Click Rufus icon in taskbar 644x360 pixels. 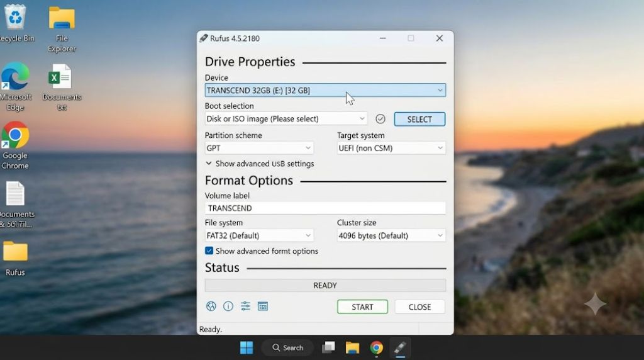pyautogui.click(x=400, y=347)
